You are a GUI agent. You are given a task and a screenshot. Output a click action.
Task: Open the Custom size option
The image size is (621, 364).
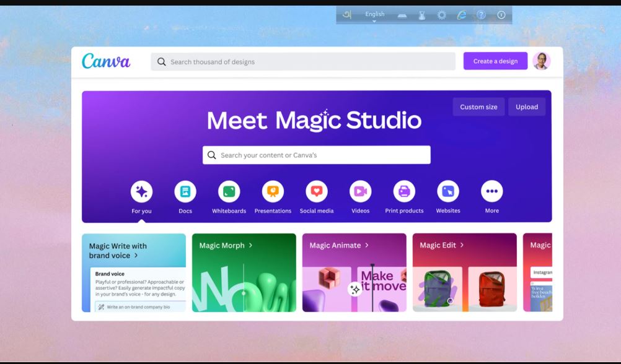pyautogui.click(x=478, y=107)
